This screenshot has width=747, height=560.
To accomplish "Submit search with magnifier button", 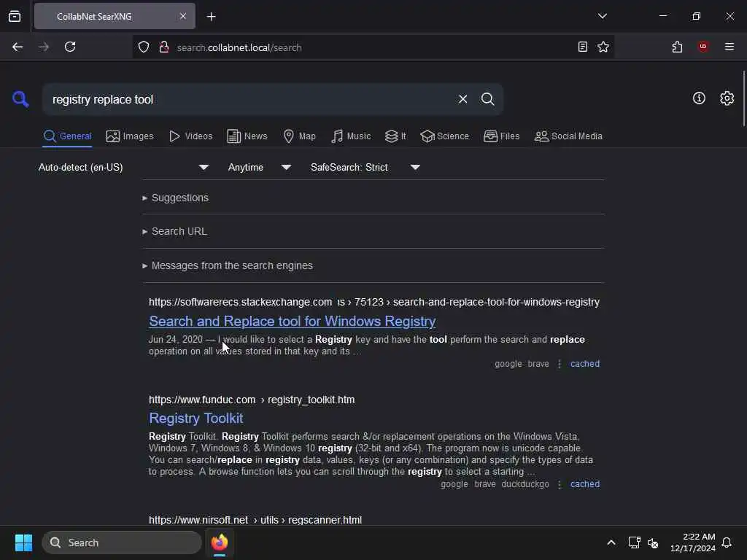I will [487, 99].
